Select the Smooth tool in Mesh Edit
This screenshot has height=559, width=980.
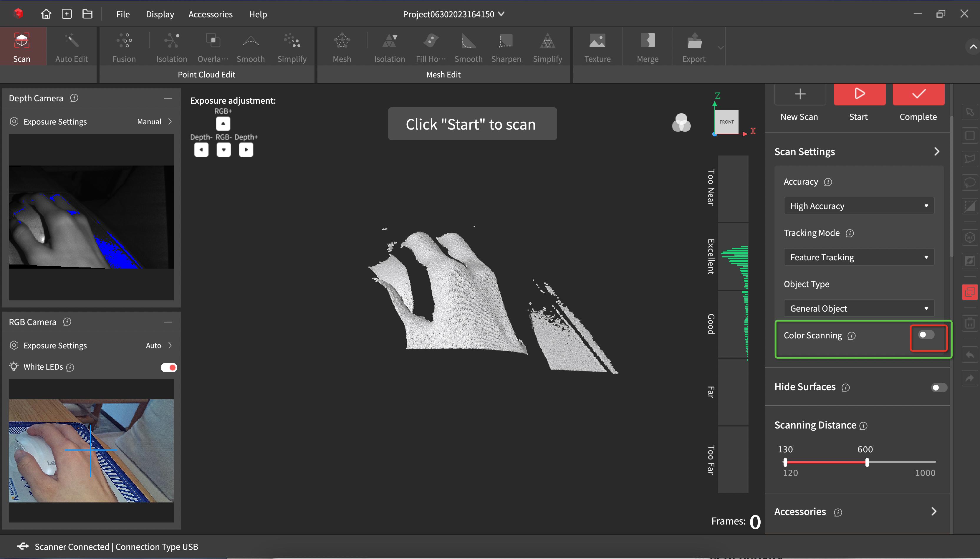click(x=468, y=46)
